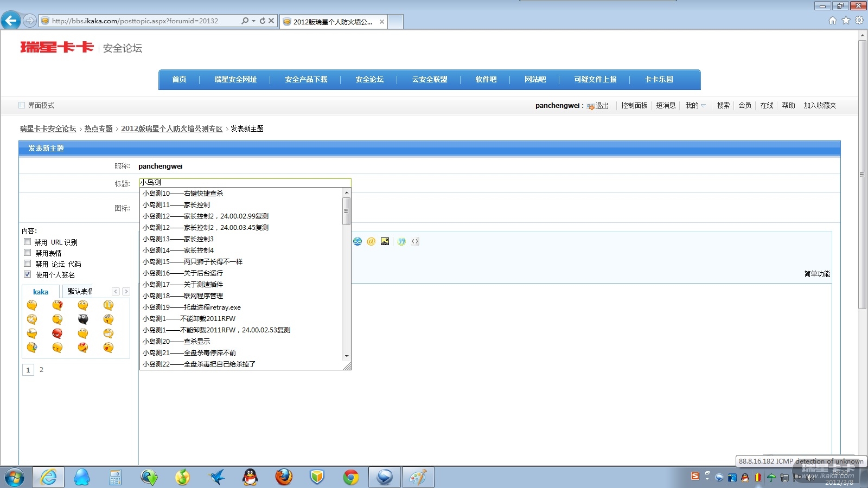Launch QQ penguin from the taskbar
Viewport: 868px width, 488px height.
coord(250,477)
